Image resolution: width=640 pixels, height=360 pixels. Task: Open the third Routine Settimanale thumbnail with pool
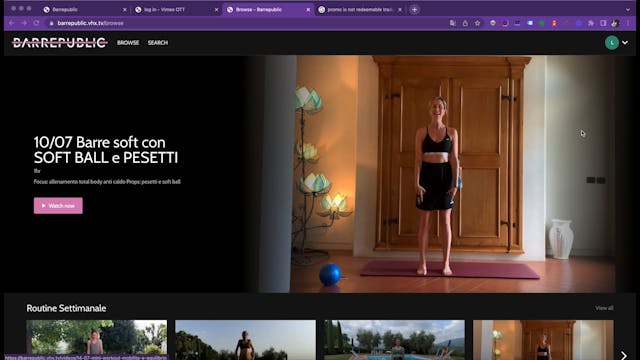[x=394, y=340]
